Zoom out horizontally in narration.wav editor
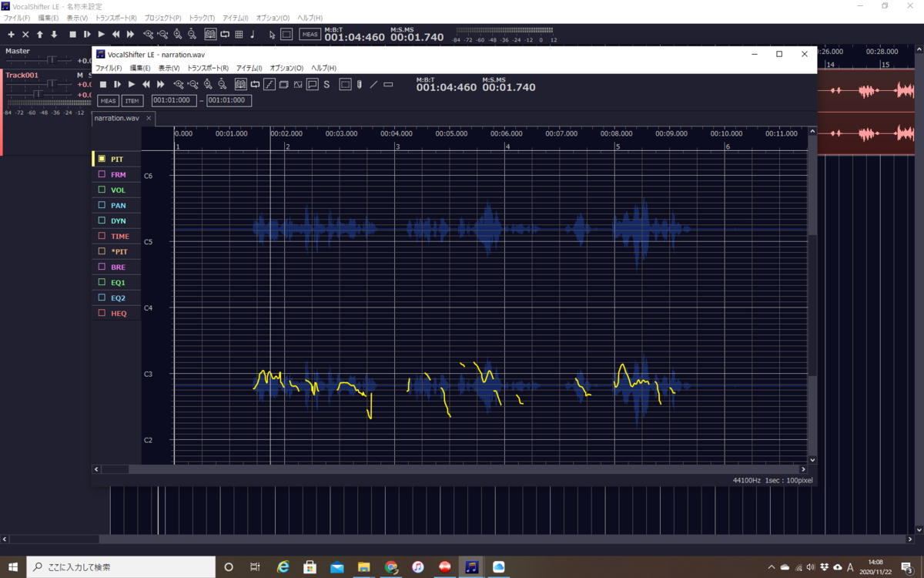Image resolution: width=924 pixels, height=578 pixels. click(x=192, y=84)
